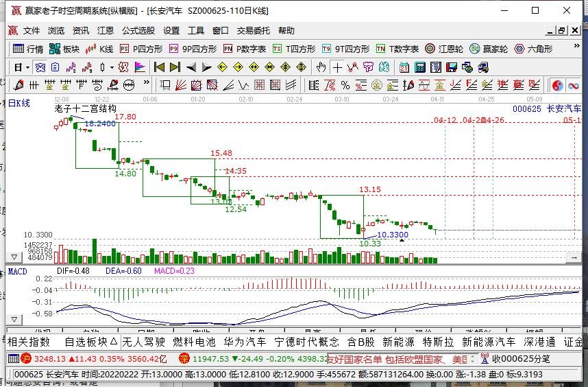Open the candlestick type dropdown arrow
Viewport: 588px width, 387px height.
[x=112, y=67]
